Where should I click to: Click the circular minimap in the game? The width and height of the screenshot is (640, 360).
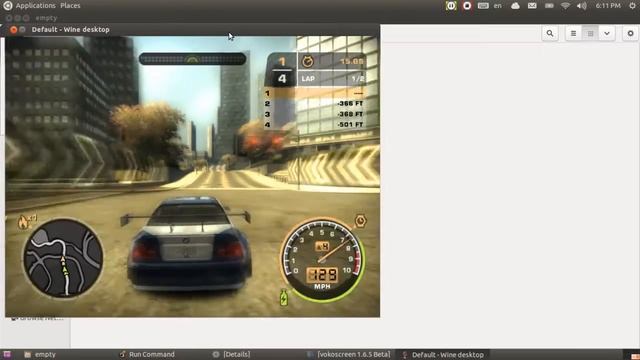[63, 258]
